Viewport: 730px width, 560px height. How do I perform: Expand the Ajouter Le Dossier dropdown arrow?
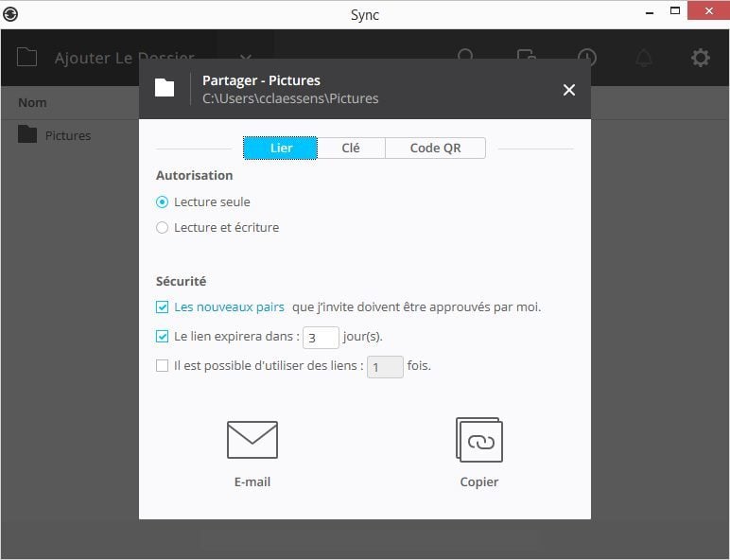click(245, 59)
